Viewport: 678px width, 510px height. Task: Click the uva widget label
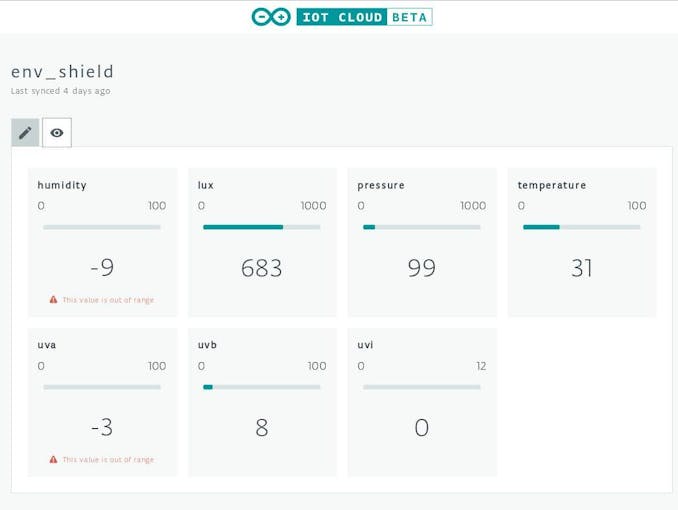[x=47, y=345]
